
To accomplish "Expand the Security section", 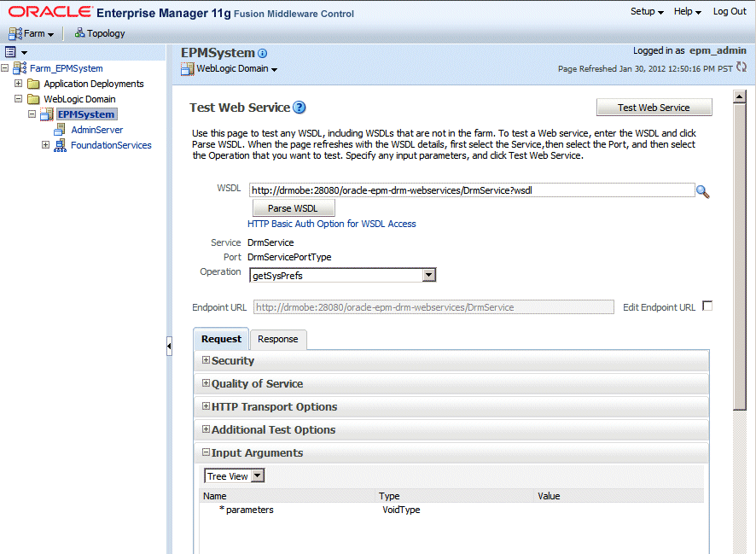I will coord(206,360).
